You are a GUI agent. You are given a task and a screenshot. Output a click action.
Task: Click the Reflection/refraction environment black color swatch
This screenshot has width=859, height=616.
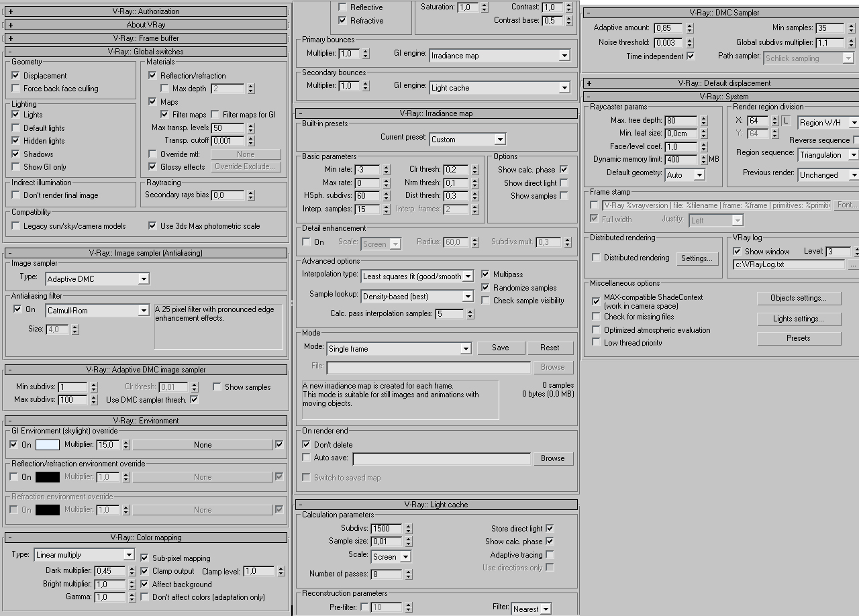(x=48, y=477)
